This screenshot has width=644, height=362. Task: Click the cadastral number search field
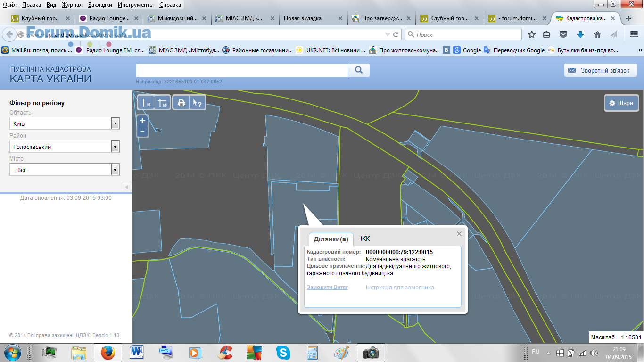[242, 70]
